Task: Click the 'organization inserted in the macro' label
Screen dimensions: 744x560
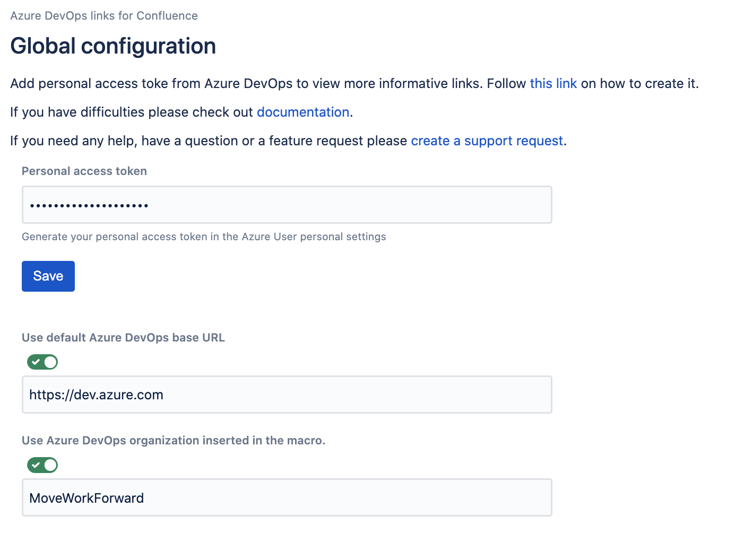Action: click(x=174, y=441)
